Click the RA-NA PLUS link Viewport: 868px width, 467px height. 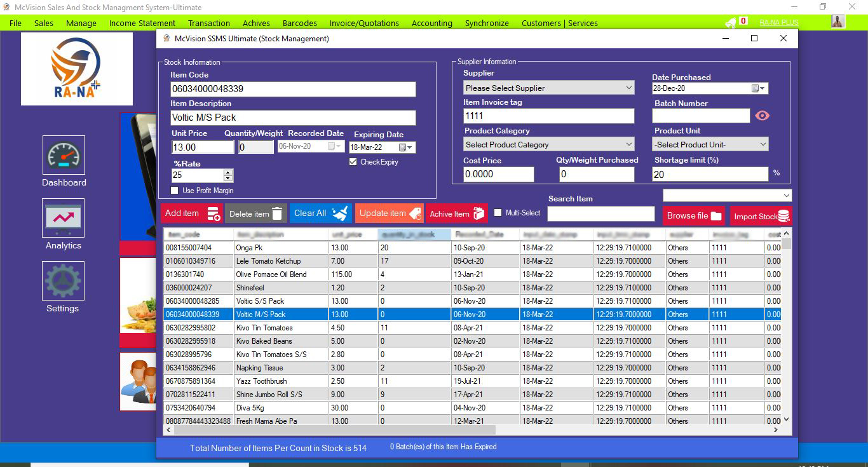(x=779, y=22)
